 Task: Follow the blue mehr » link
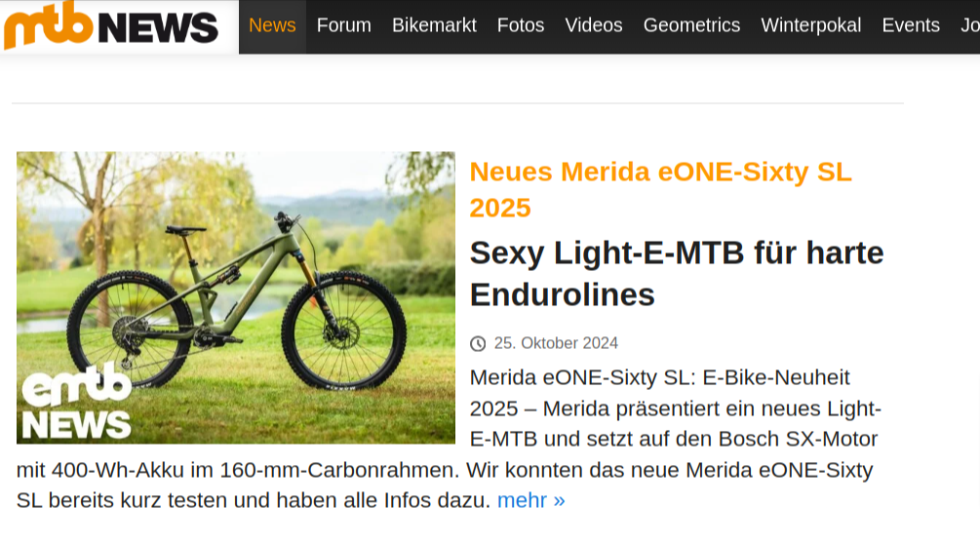(531, 500)
